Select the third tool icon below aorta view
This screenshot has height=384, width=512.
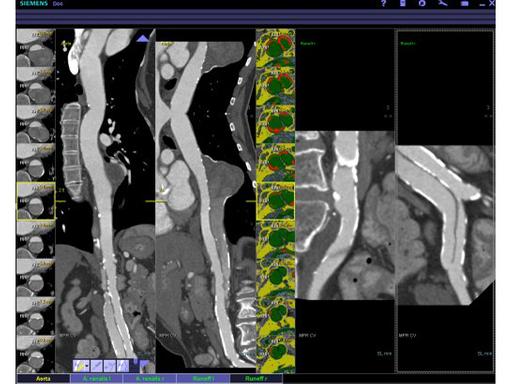(x=110, y=366)
